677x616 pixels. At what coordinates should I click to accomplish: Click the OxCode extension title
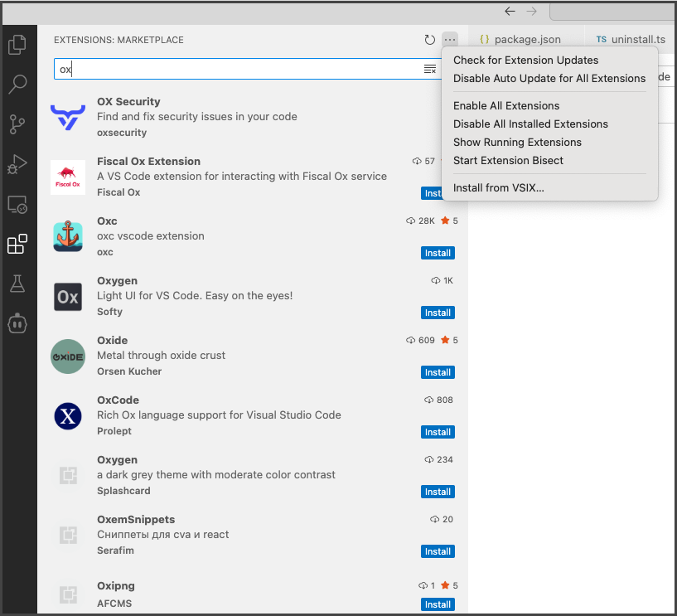tap(118, 400)
